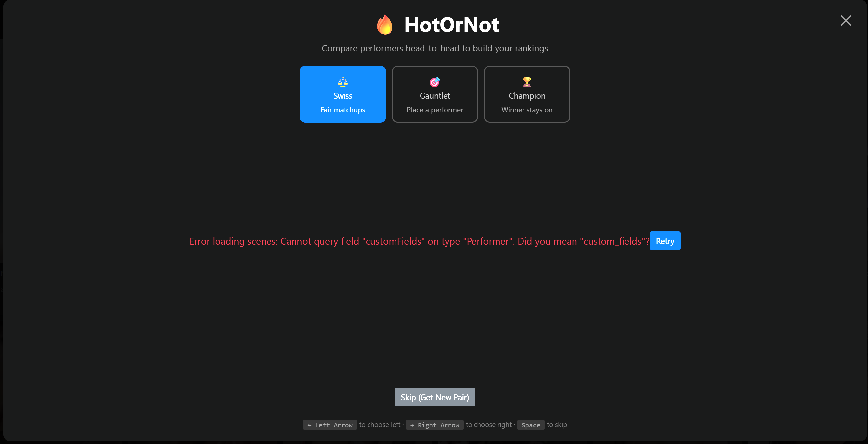Click the Swiss balance scale icon

(x=343, y=82)
